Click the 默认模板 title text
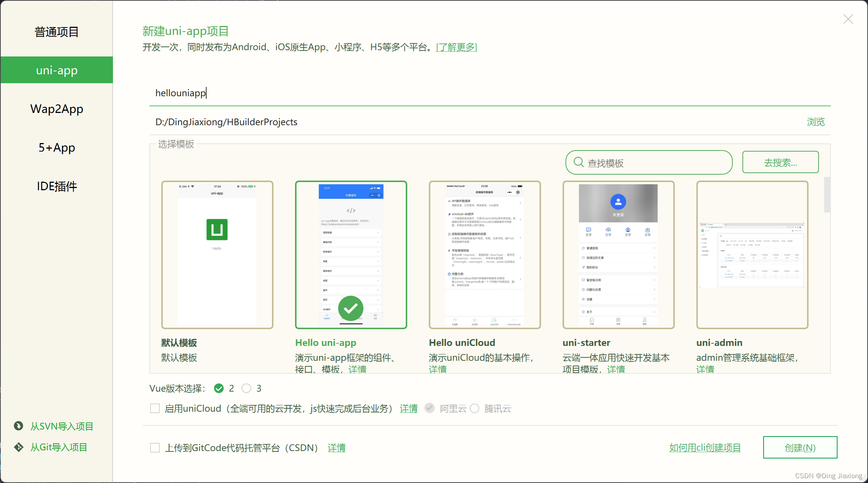This screenshot has width=868, height=483. click(179, 343)
